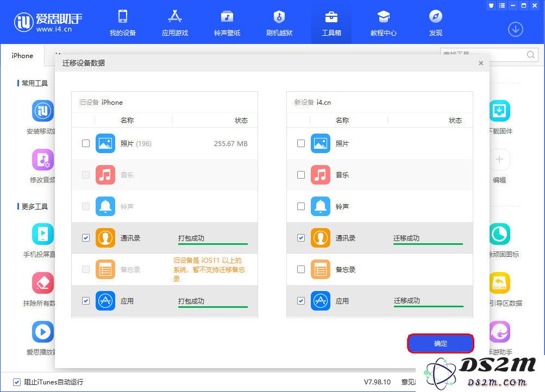Click the new device 状态 column header
The width and height of the screenshot is (545, 392).
tap(455, 120)
